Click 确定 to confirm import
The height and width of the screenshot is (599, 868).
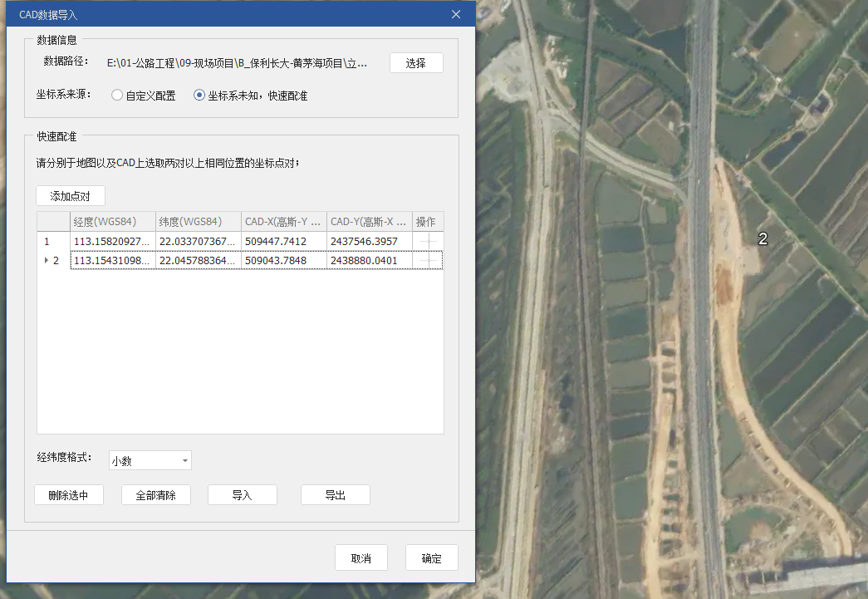click(x=431, y=558)
